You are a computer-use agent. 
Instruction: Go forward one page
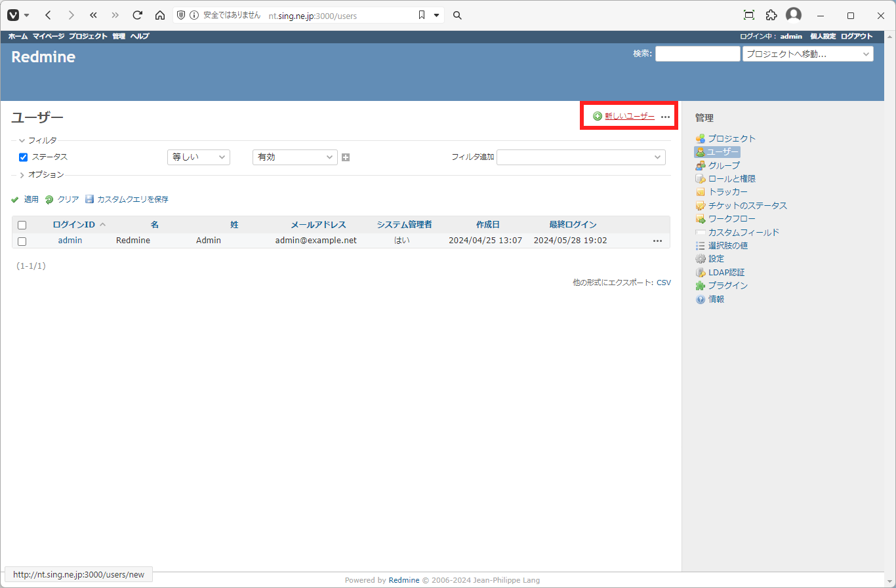coord(71,15)
